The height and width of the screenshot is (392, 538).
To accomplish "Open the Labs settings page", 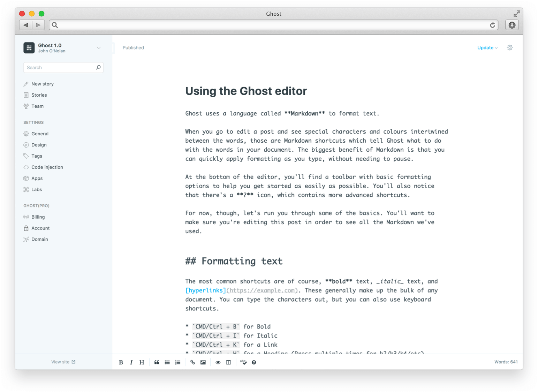I will pos(36,189).
